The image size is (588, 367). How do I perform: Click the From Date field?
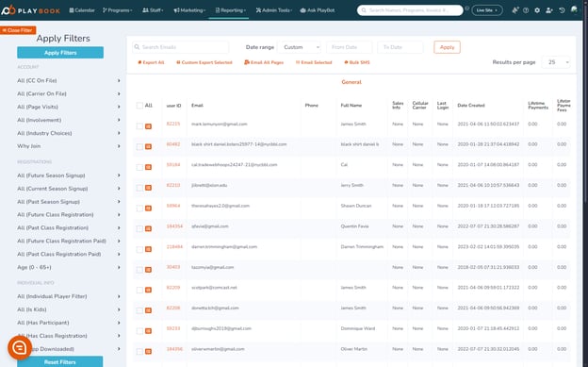click(x=349, y=47)
